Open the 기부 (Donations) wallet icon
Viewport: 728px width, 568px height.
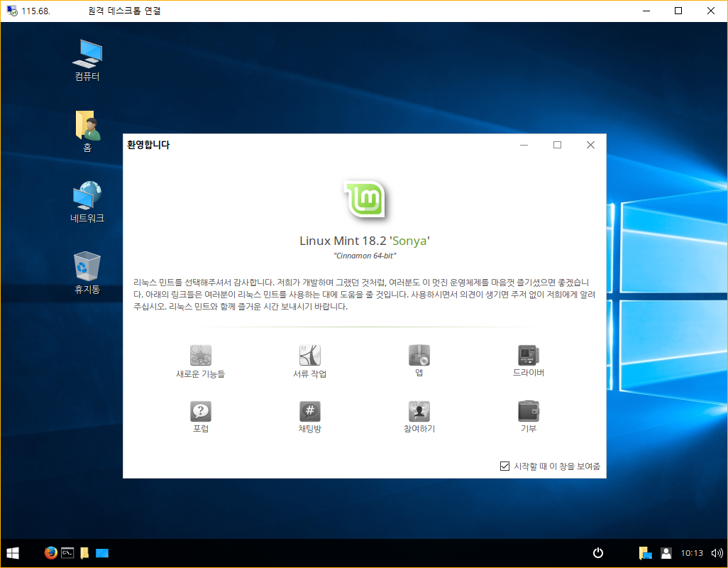(529, 411)
